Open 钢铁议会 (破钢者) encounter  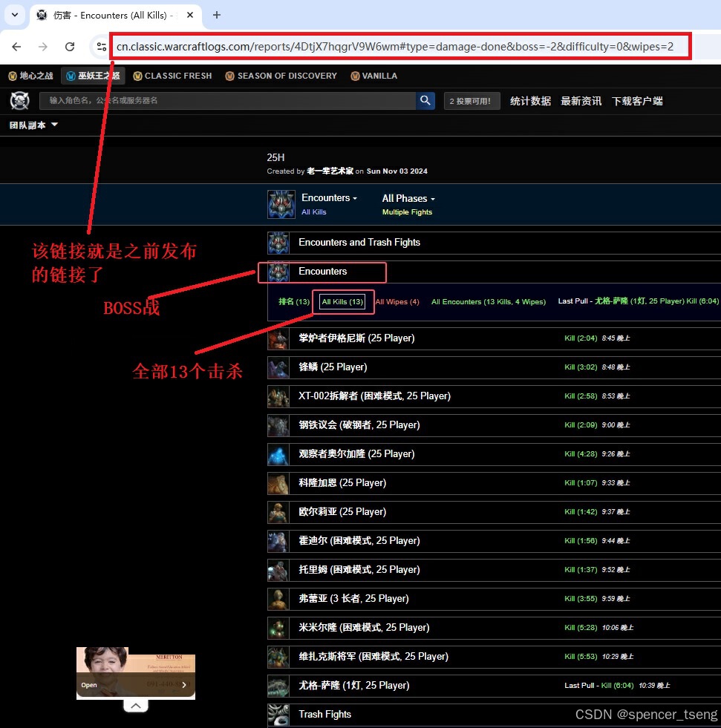tap(494, 425)
